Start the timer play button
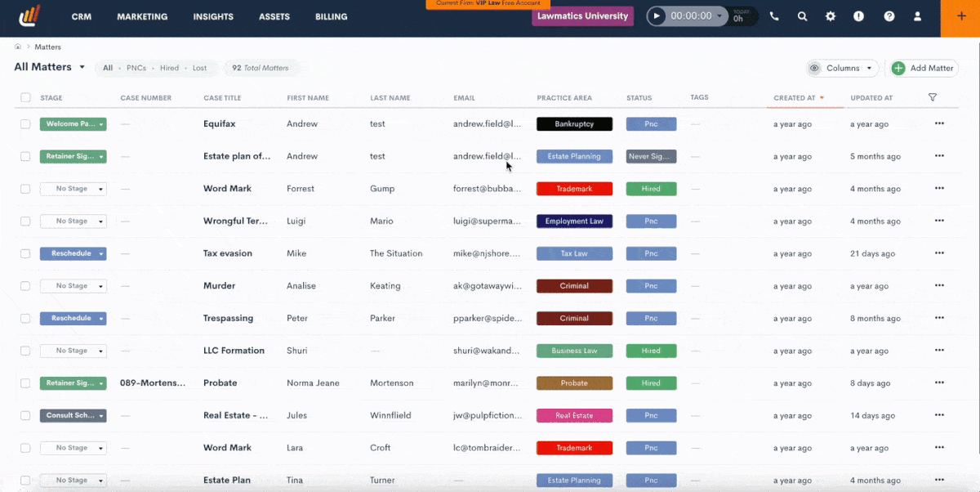This screenshot has height=492, width=980. click(657, 16)
